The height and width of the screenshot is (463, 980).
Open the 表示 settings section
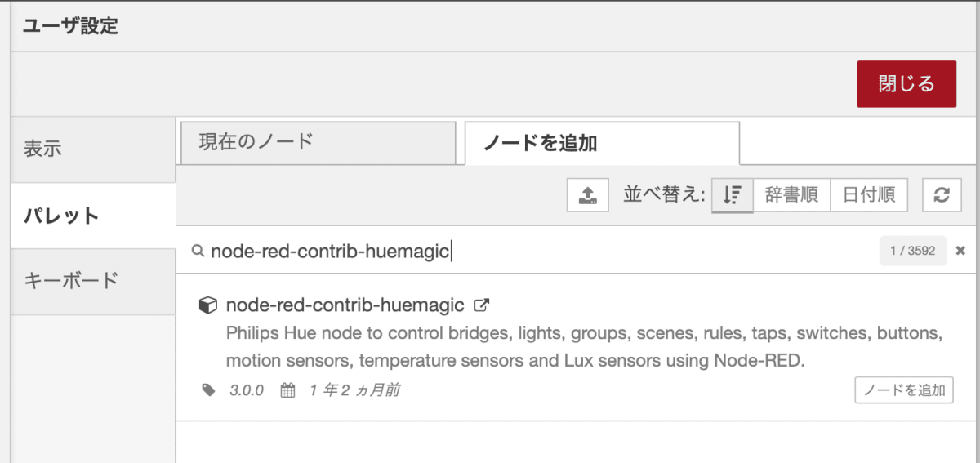[x=93, y=149]
